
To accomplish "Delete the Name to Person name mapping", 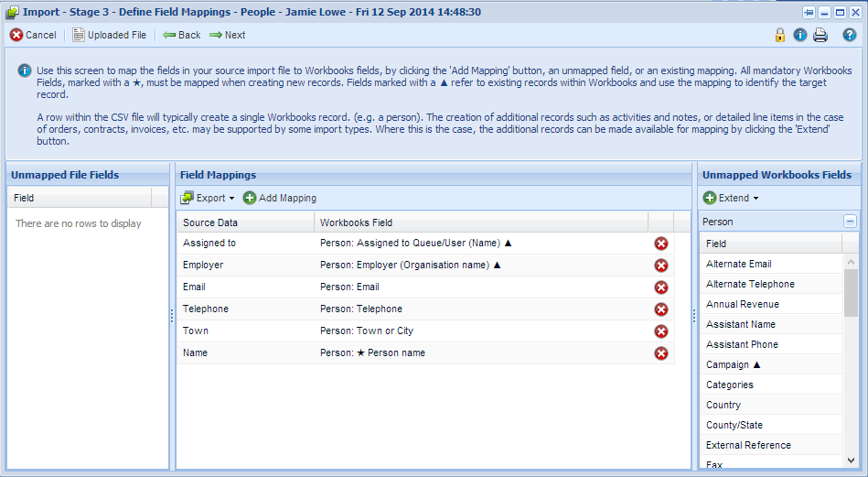I will click(661, 352).
